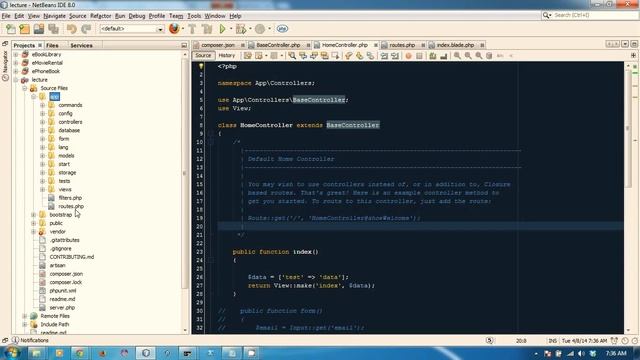The height and width of the screenshot is (360, 640).
Task: Click the editor Last Edit icon
Action: point(248,56)
